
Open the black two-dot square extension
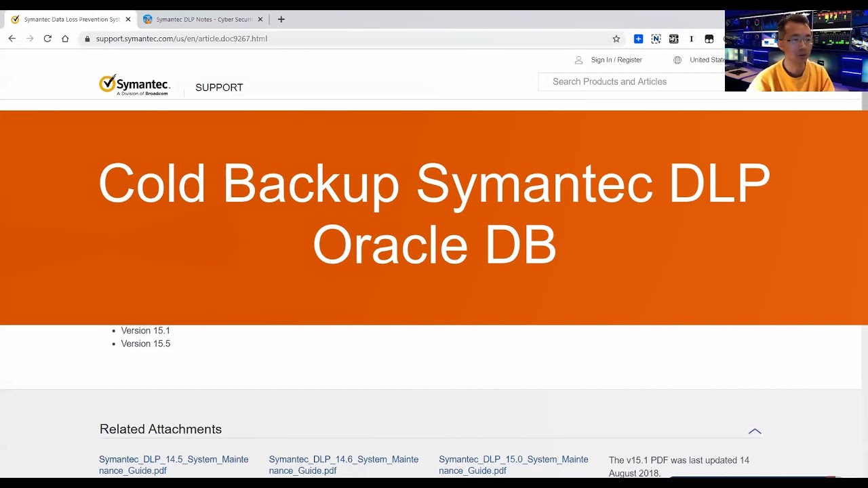point(709,39)
